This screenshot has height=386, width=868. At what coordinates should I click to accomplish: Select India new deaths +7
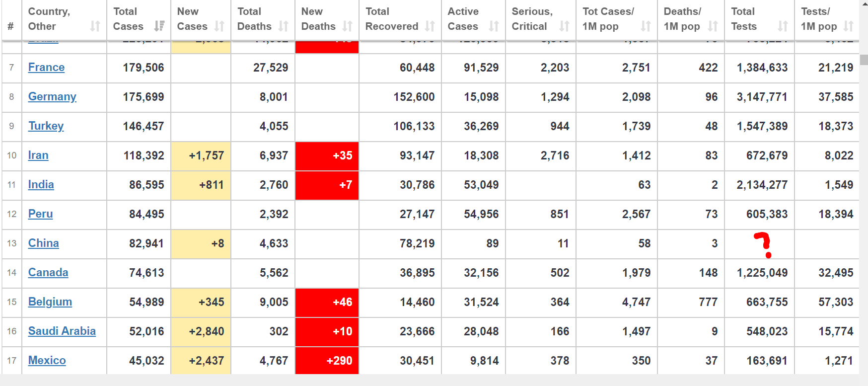click(x=346, y=185)
